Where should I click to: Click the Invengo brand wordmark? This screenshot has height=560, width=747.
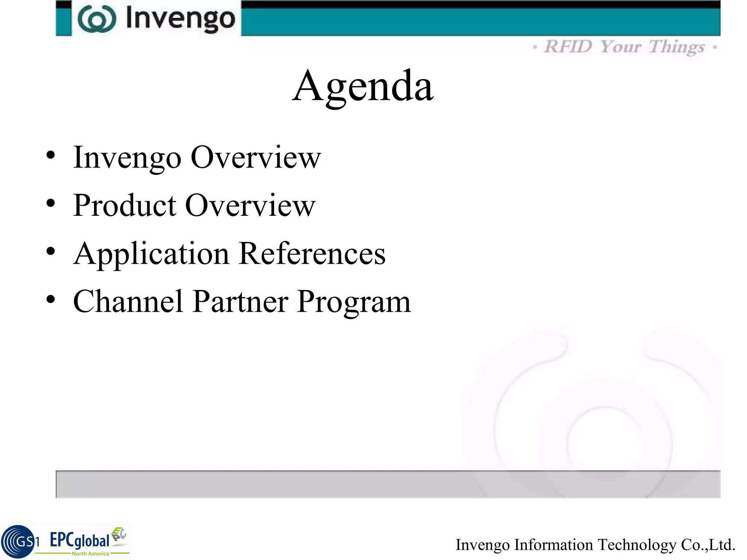pyautogui.click(x=181, y=18)
